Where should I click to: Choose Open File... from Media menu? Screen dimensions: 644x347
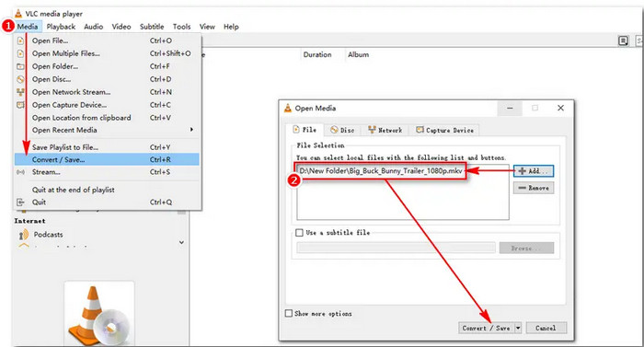tap(107, 40)
